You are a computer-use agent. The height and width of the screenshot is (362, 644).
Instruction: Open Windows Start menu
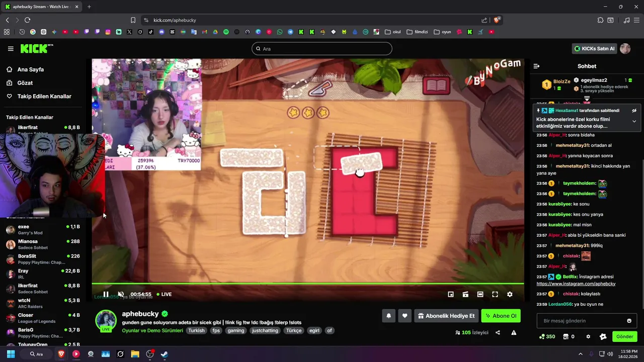point(11,354)
